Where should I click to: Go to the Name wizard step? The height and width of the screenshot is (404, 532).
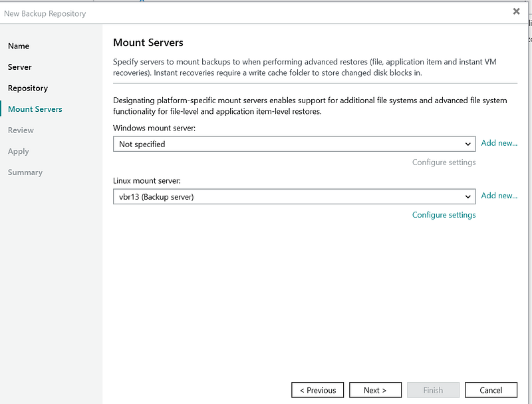[19, 46]
